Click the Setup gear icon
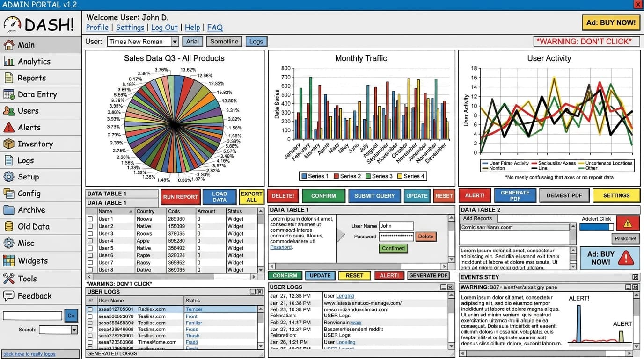644x359 pixels. [x=8, y=177]
